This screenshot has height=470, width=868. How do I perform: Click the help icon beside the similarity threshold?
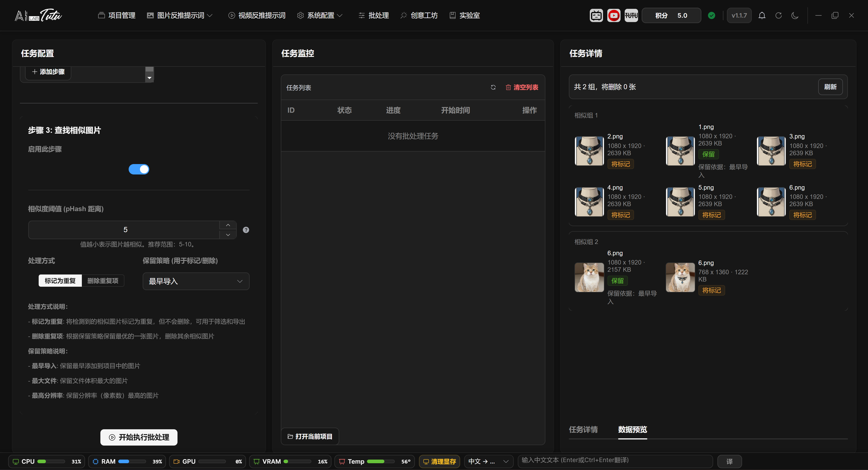click(246, 230)
